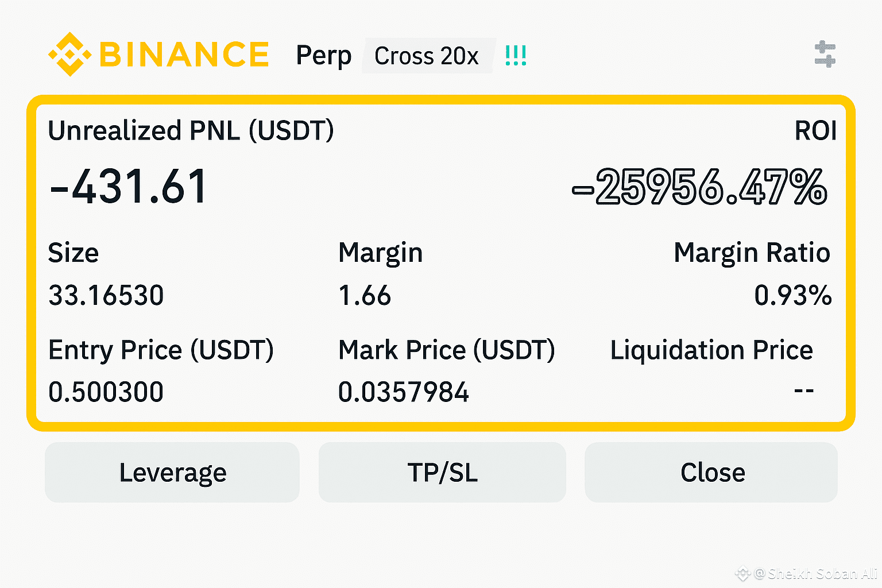Close the position with Close button
The width and height of the screenshot is (882, 588).
point(711,473)
